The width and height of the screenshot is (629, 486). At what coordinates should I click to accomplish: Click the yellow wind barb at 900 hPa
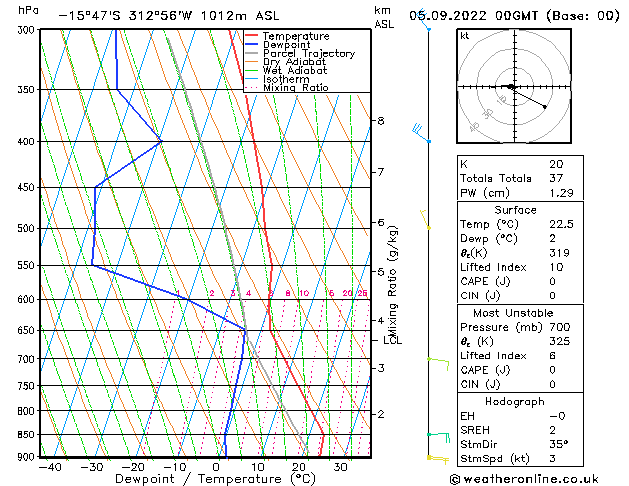[x=438, y=460]
